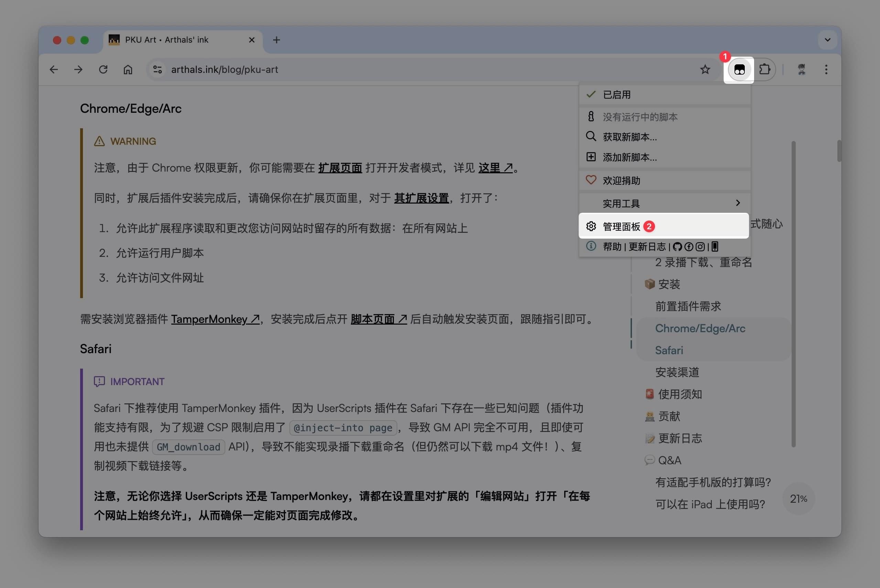880x588 pixels.
Task: Bookmark this page with the star icon
Action: point(705,70)
